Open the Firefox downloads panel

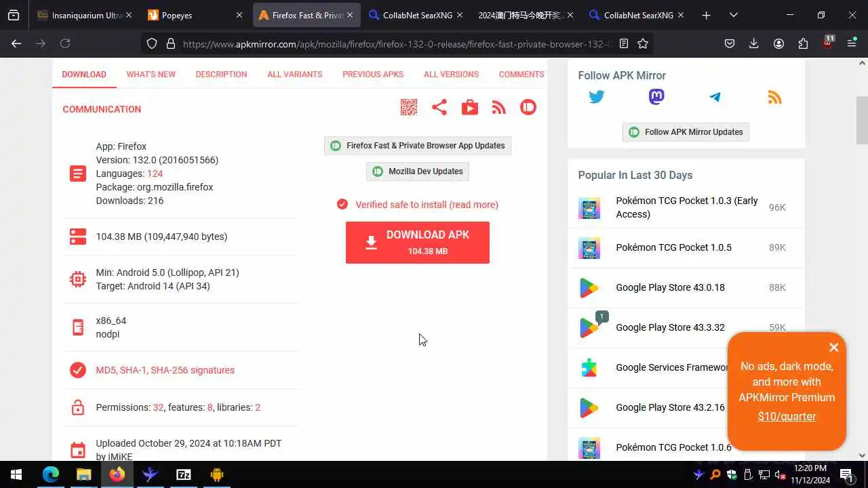(754, 43)
